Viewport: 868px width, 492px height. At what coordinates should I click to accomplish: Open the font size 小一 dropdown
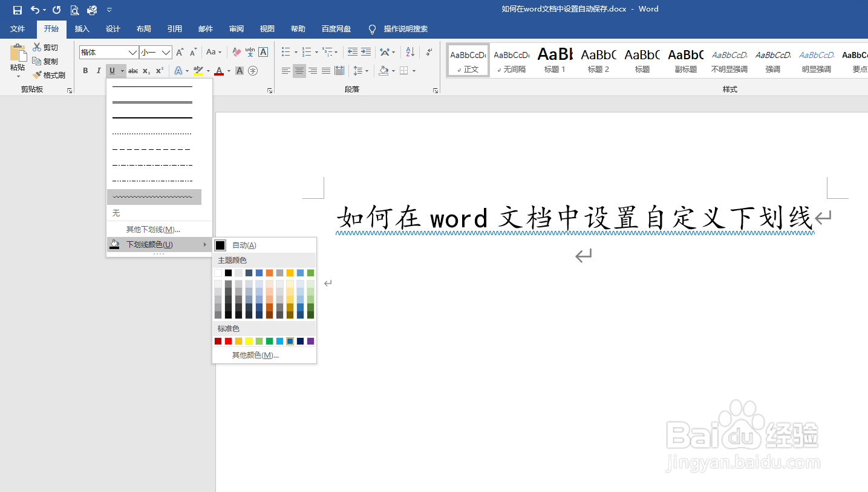166,53
